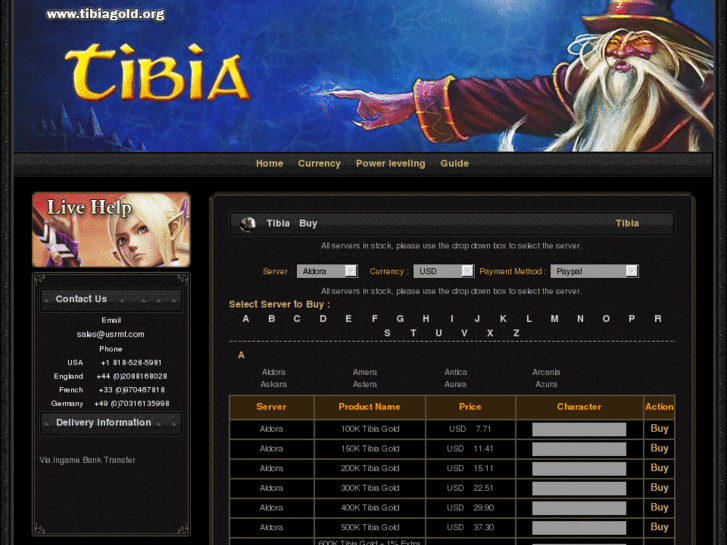
Task: Click the Tibia logo in header
Action: point(157,73)
